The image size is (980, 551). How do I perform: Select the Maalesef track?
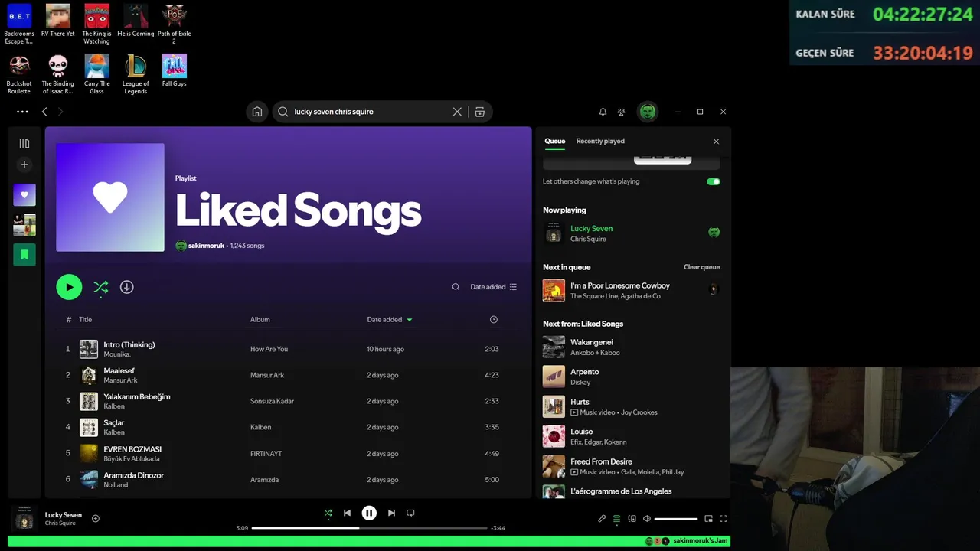[x=288, y=375]
